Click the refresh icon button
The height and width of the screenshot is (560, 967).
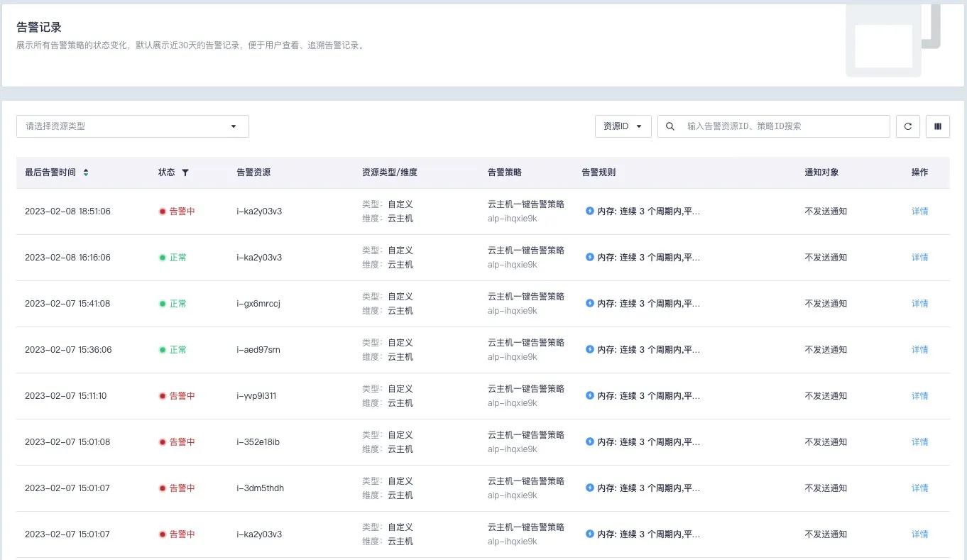click(x=907, y=126)
